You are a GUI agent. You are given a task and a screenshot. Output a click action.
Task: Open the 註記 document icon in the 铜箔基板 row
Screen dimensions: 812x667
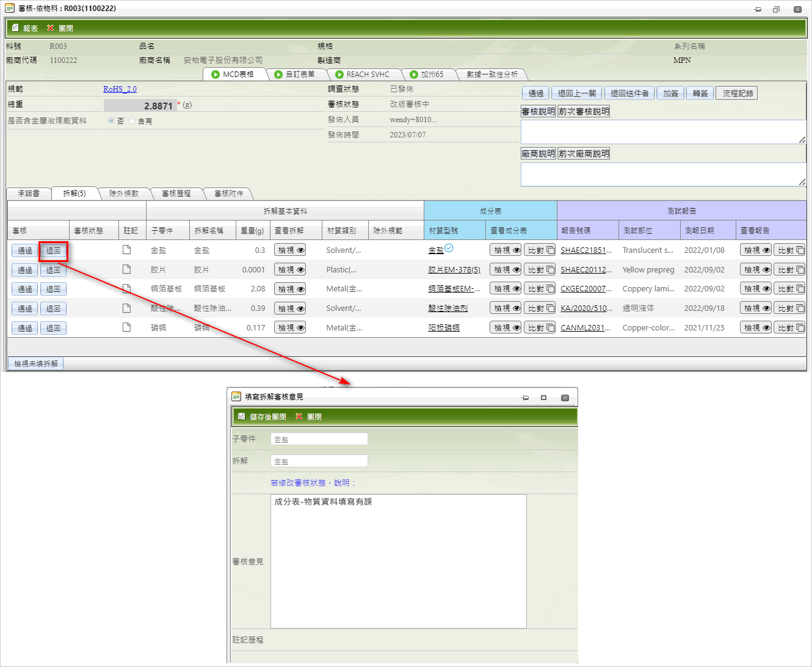click(126, 288)
